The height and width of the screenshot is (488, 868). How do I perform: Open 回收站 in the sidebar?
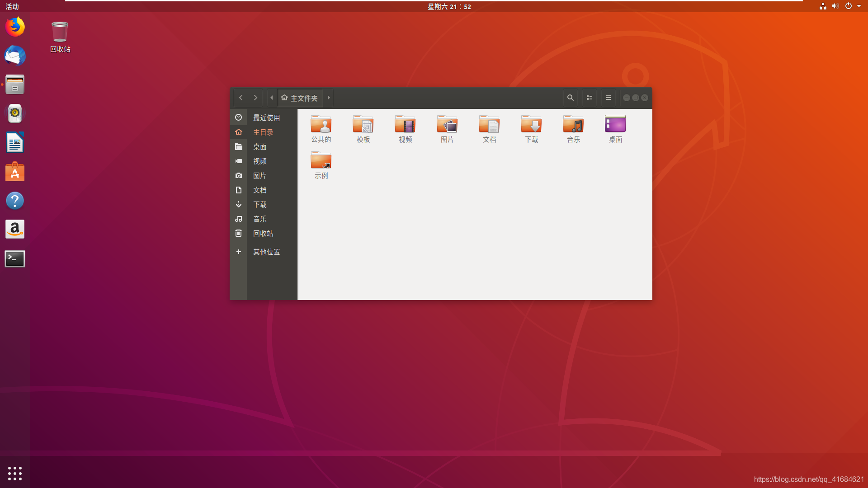pyautogui.click(x=263, y=234)
